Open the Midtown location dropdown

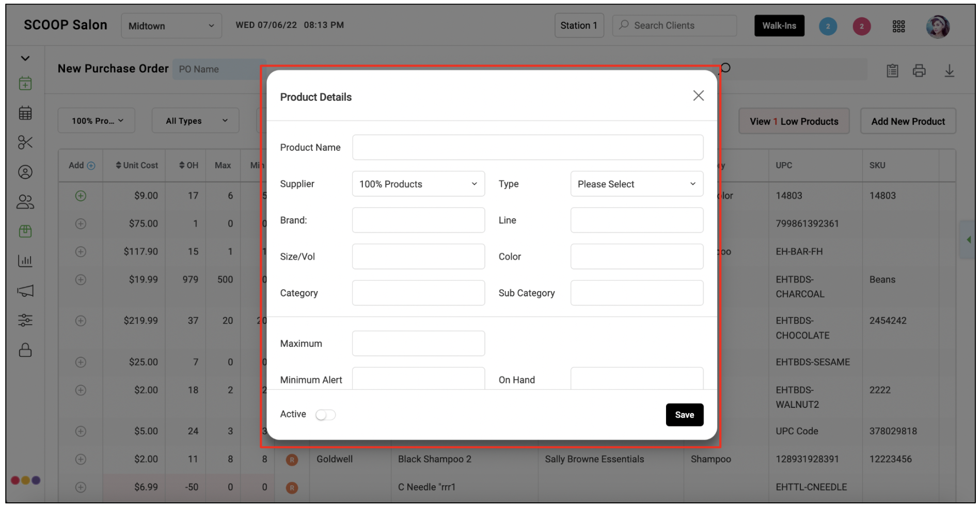(171, 26)
